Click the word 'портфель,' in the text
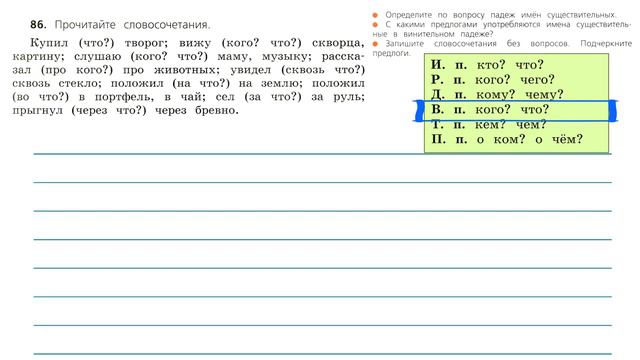 pos(124,97)
